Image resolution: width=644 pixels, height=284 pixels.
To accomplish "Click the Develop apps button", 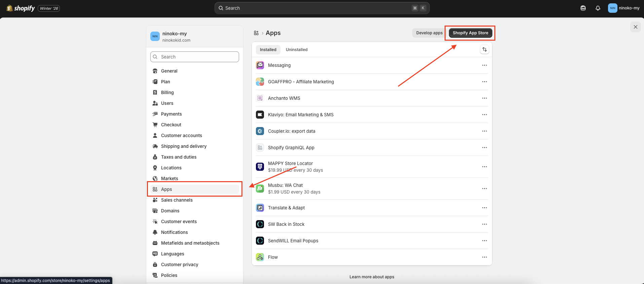I will pos(429,33).
